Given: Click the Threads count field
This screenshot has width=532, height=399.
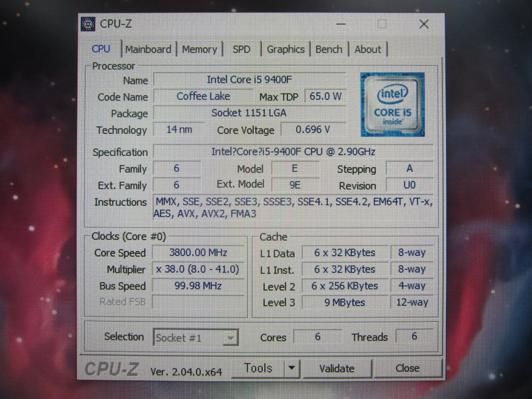Looking at the screenshot, I should [x=414, y=337].
